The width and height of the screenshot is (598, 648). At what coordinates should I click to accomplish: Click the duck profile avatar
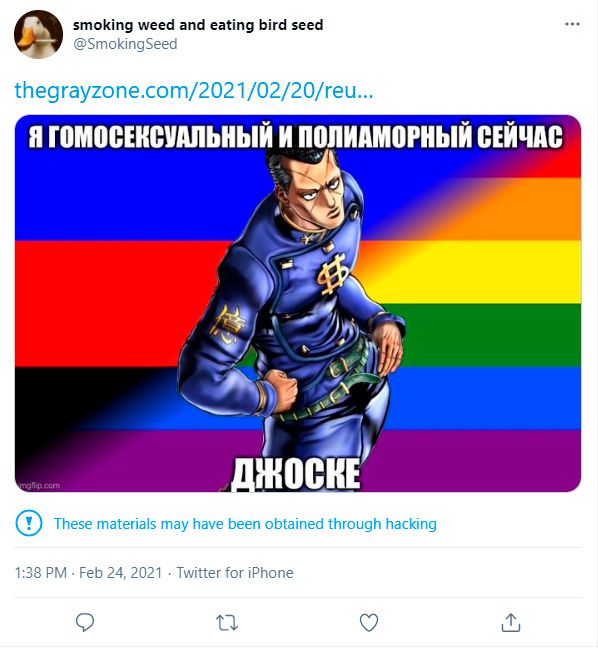pyautogui.click(x=38, y=34)
